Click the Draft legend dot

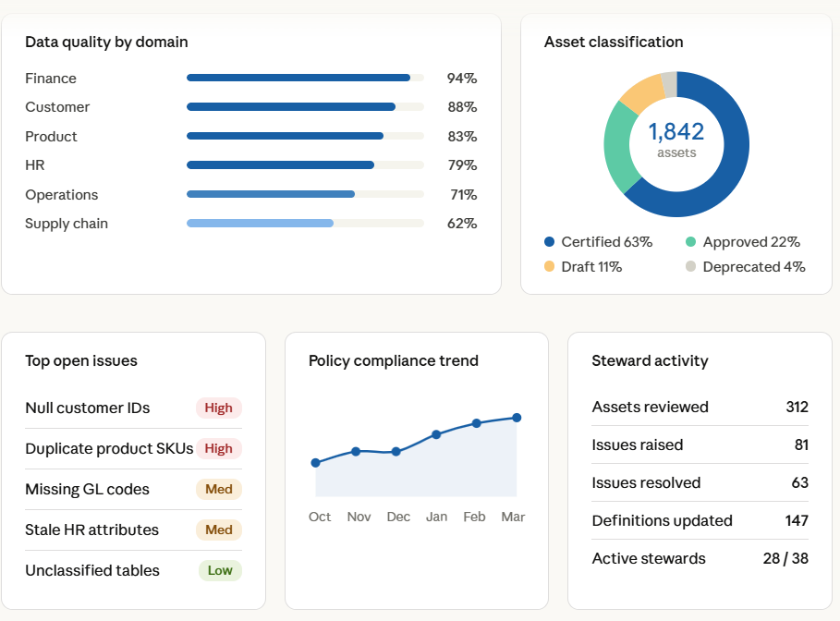pos(551,266)
